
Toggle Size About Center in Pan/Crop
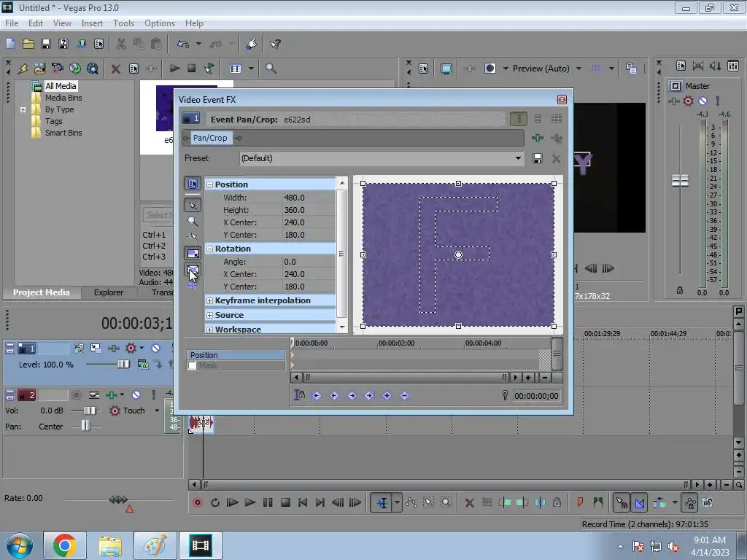pyautogui.click(x=193, y=270)
